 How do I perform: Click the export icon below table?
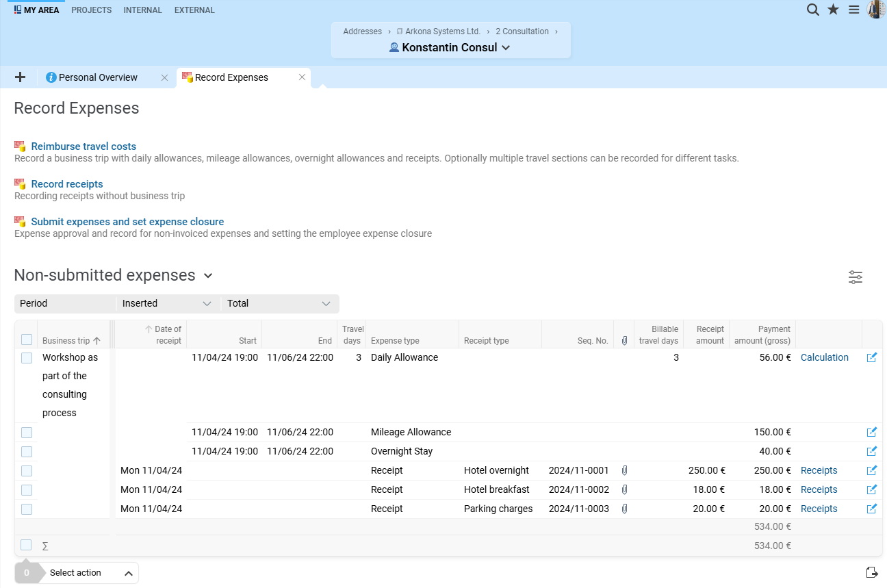point(872,572)
